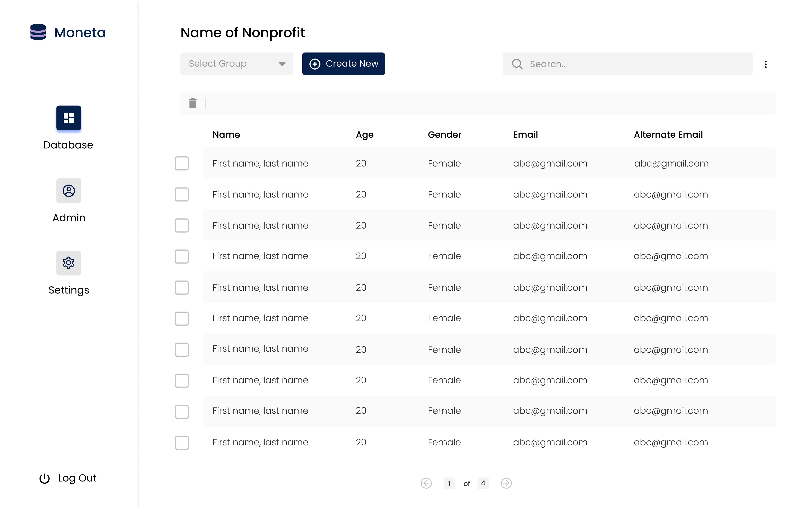This screenshot has width=812, height=508.
Task: Click the Name of Nonprofit heading
Action: pos(243,33)
